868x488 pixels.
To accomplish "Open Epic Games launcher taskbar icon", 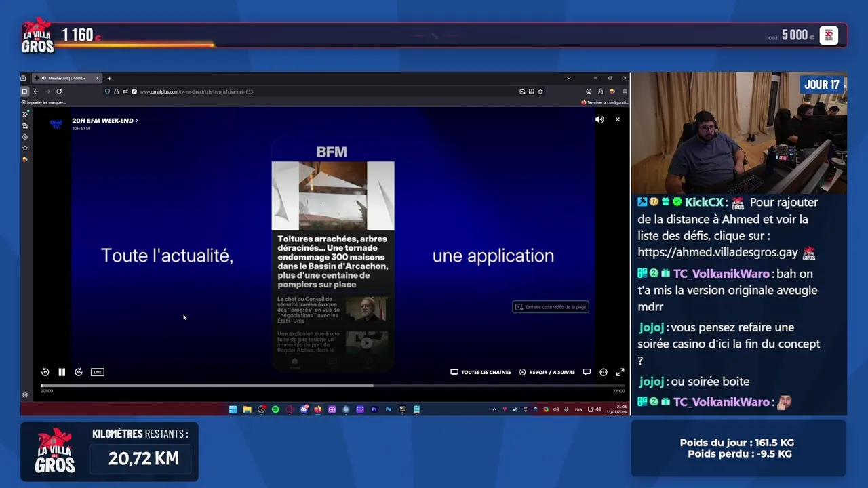I will click(x=402, y=409).
